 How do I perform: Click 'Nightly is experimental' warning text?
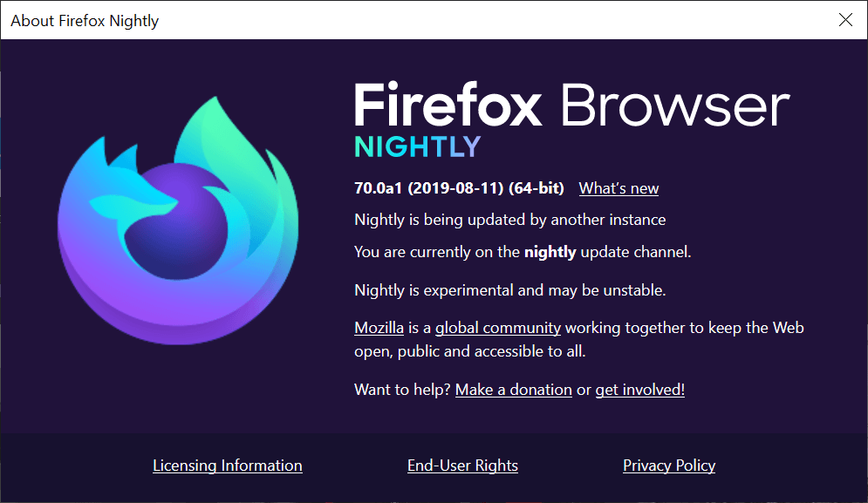click(x=509, y=290)
